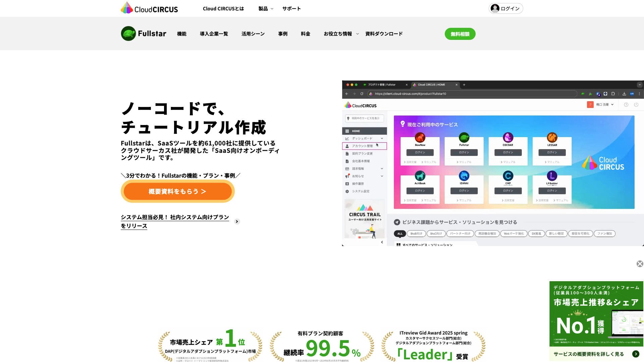The image size is (644, 362).
Task: Select the ALL filter chip in the hero screenshot
Action: 400,234
